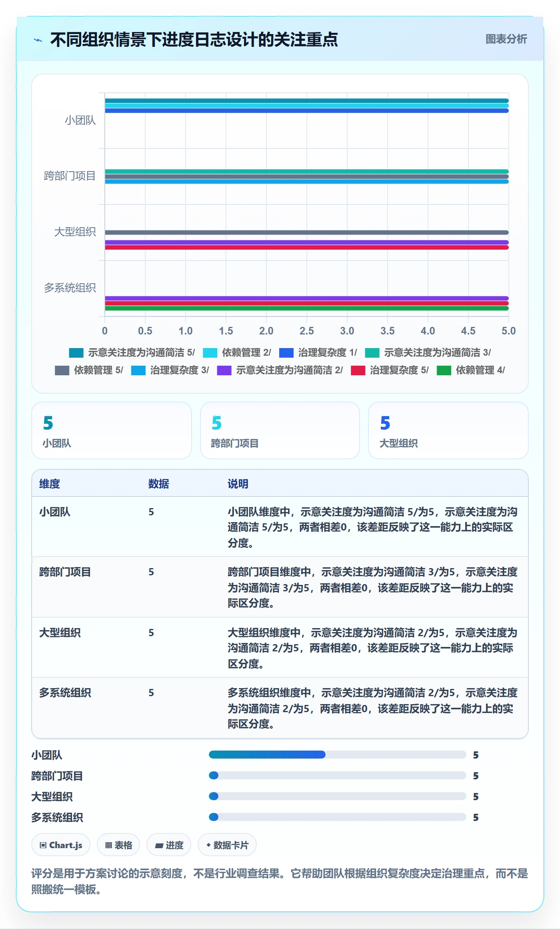Click the 小团队 progress bar

338,755
